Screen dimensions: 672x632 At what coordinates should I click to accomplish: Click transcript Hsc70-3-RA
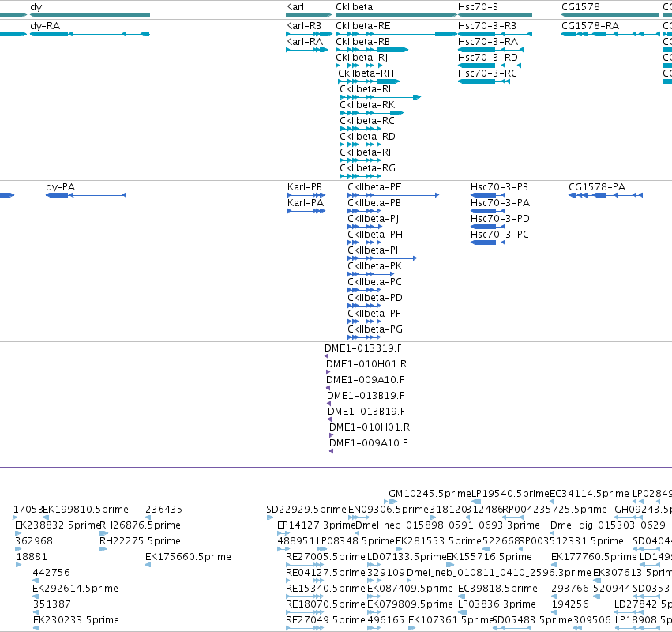click(x=488, y=42)
